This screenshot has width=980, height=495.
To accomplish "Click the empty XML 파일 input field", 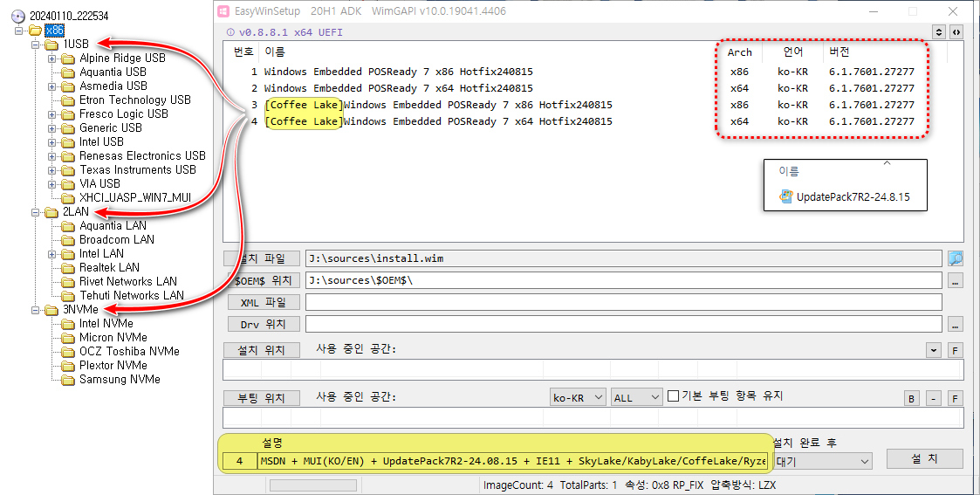I will point(624,302).
